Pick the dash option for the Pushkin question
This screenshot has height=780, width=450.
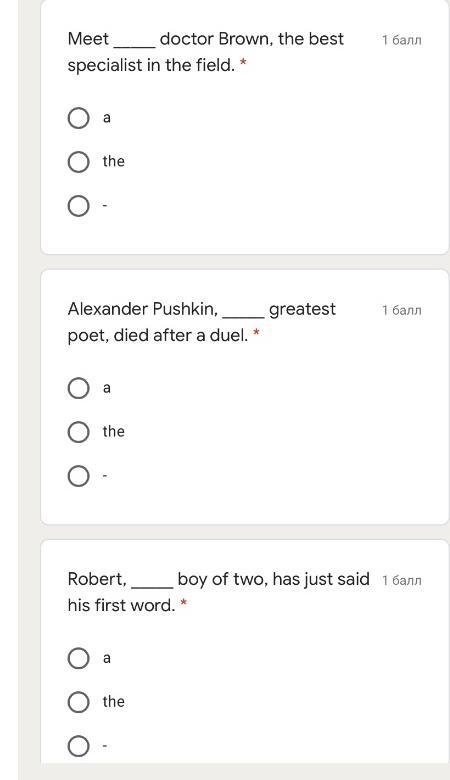78,476
